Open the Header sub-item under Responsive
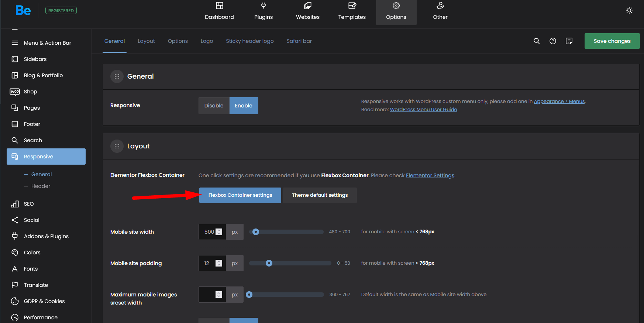The height and width of the screenshot is (323, 644). (41, 186)
